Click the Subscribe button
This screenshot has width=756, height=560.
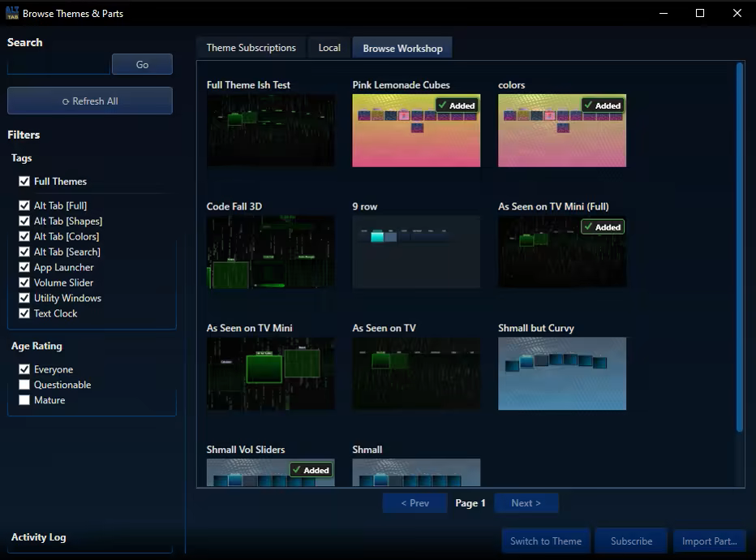tap(631, 541)
